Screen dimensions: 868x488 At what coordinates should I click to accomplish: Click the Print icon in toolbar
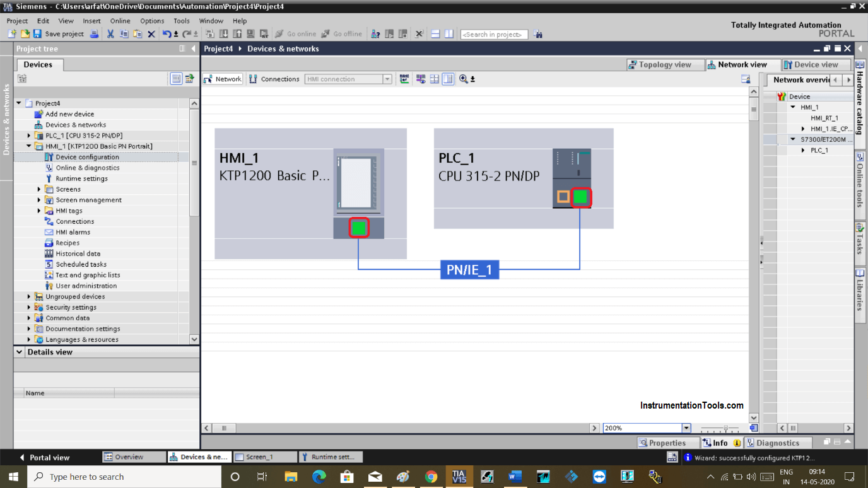click(94, 34)
